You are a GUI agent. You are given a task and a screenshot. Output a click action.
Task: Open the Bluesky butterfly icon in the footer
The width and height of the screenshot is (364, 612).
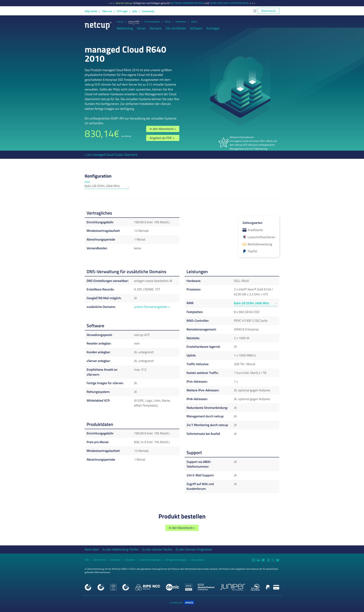point(278,560)
